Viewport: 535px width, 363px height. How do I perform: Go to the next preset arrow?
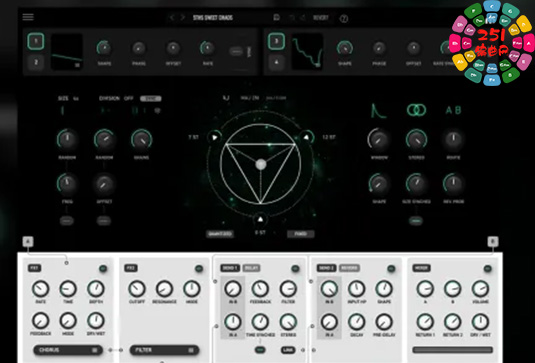point(183,17)
